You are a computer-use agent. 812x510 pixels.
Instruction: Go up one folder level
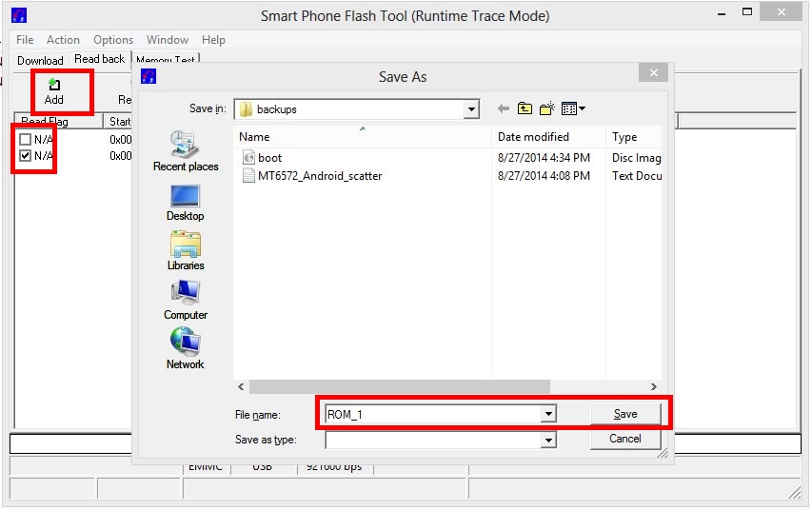coord(525,108)
